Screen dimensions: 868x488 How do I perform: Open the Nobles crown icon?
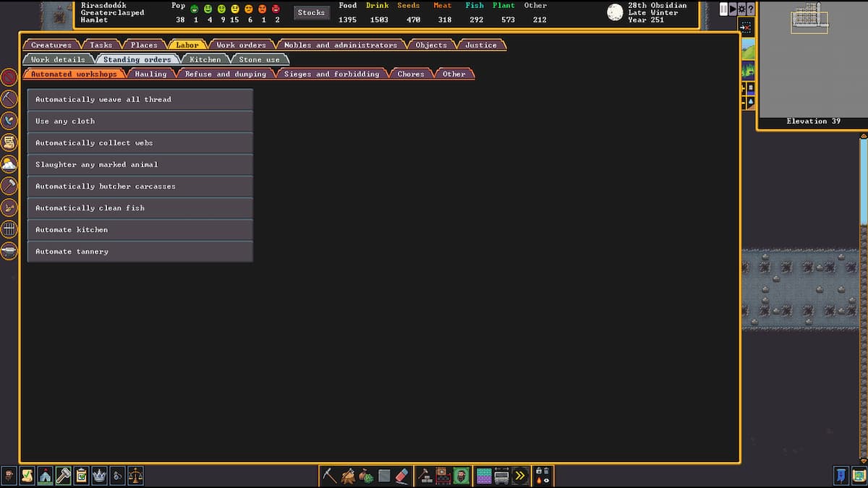[99, 476]
